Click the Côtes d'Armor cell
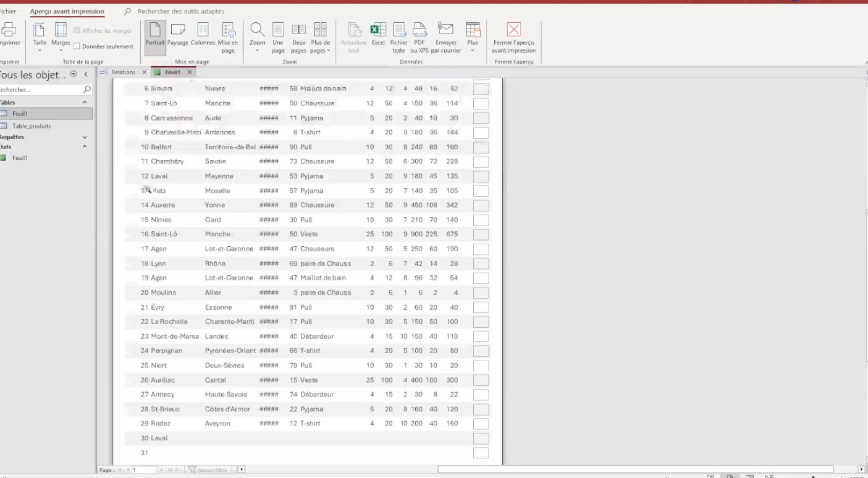The width and height of the screenshot is (868, 478). [x=227, y=409]
